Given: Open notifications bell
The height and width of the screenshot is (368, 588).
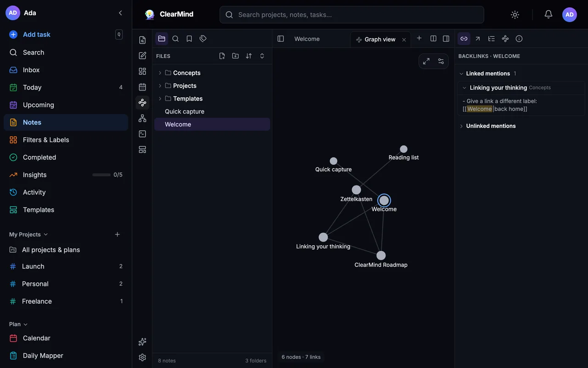Looking at the screenshot, I should [548, 15].
